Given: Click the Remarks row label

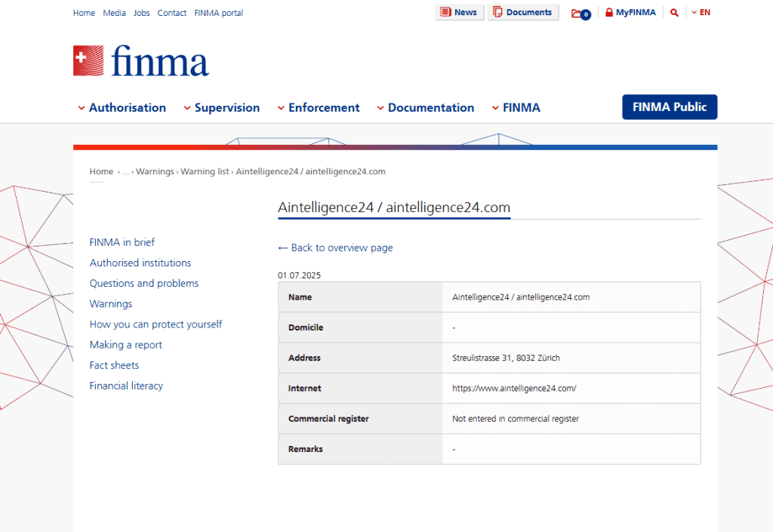Looking at the screenshot, I should (x=306, y=449).
